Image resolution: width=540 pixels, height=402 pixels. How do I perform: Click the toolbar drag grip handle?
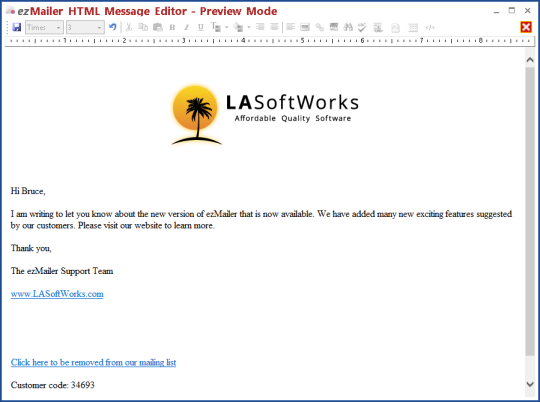7,27
